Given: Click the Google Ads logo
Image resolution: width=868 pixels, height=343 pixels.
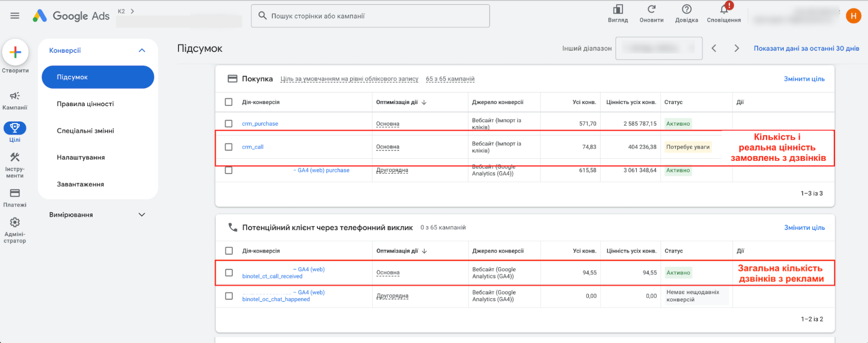Looking at the screenshot, I should coord(71,16).
